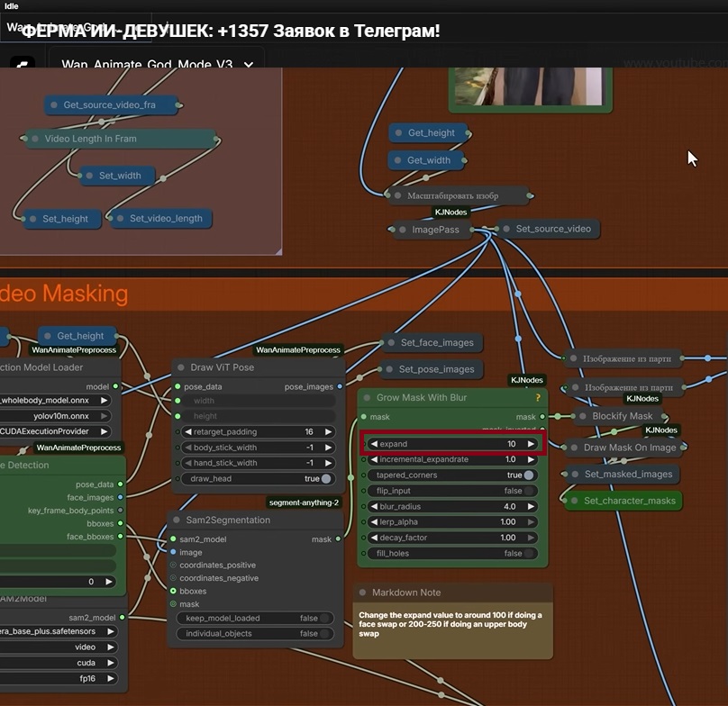Click the lerp_alpha value field
This screenshot has width=728, height=706.
point(452,521)
